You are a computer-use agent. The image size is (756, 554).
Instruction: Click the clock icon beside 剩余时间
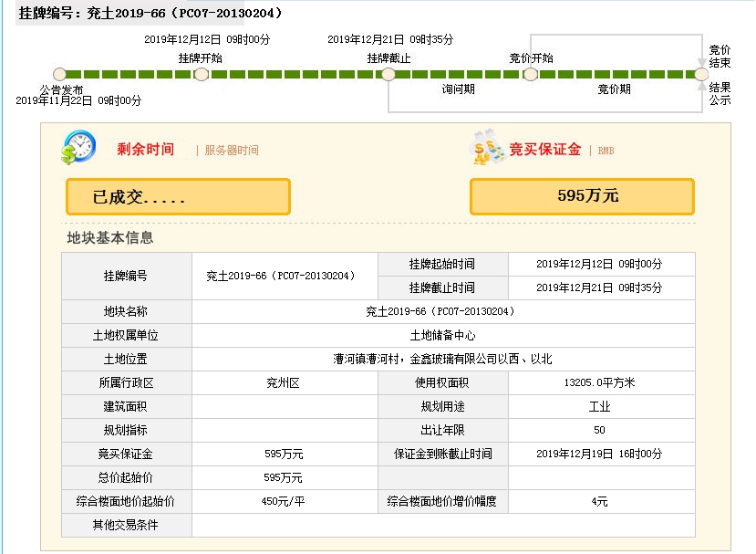tap(78, 147)
